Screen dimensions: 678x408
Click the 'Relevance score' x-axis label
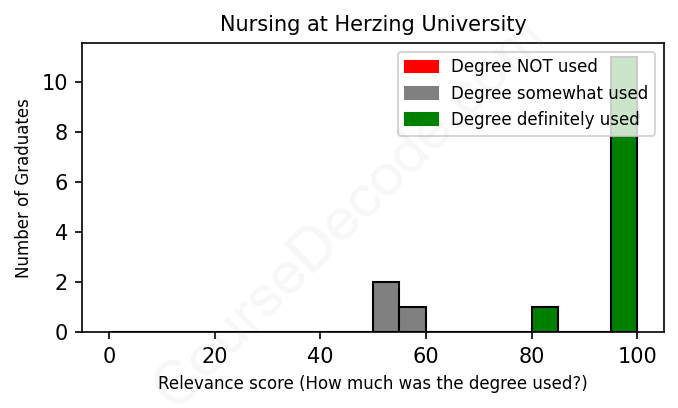coord(373,384)
